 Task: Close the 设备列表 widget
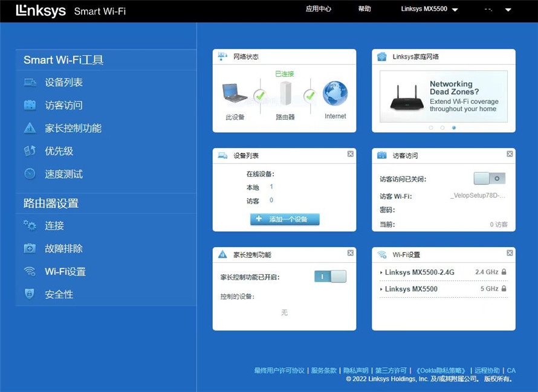(351, 154)
